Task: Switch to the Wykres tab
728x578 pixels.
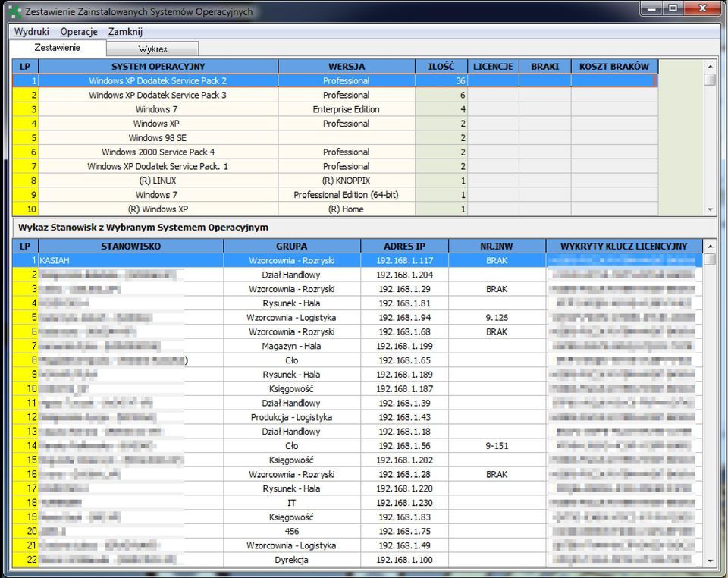Action: (x=152, y=49)
